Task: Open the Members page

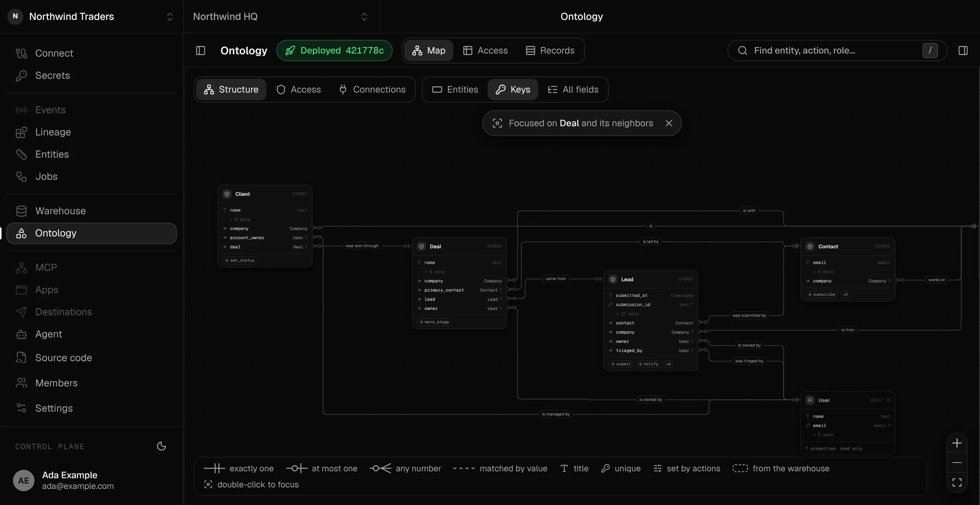Action: [91, 383]
